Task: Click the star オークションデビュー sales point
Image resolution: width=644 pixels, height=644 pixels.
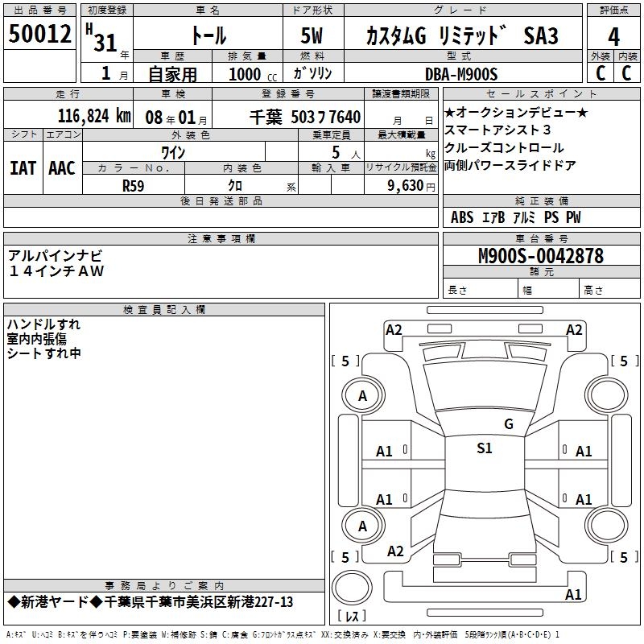Action: click(516, 113)
